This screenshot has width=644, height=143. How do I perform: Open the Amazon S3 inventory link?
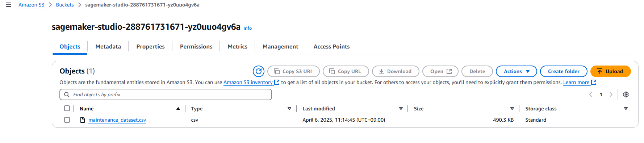tap(248, 82)
